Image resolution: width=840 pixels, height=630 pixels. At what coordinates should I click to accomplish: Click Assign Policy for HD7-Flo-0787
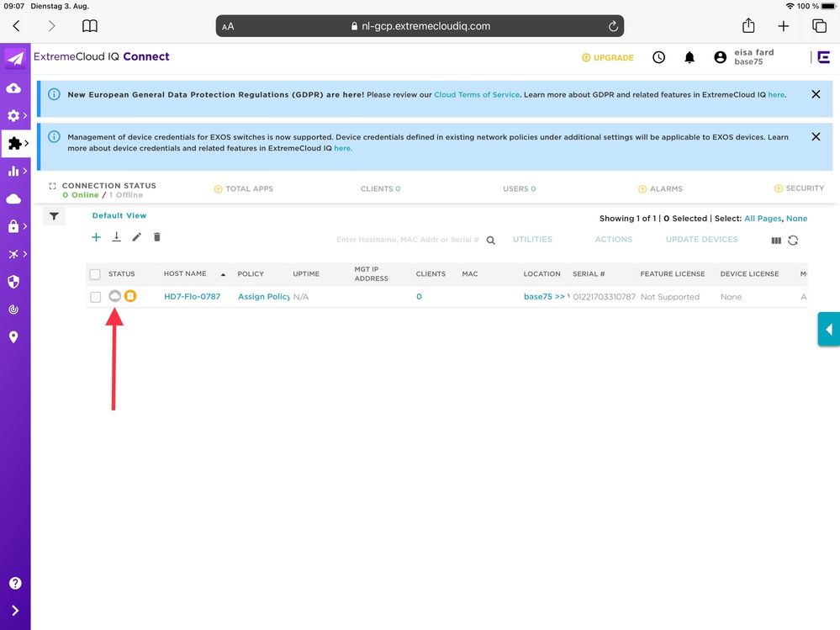click(x=263, y=296)
